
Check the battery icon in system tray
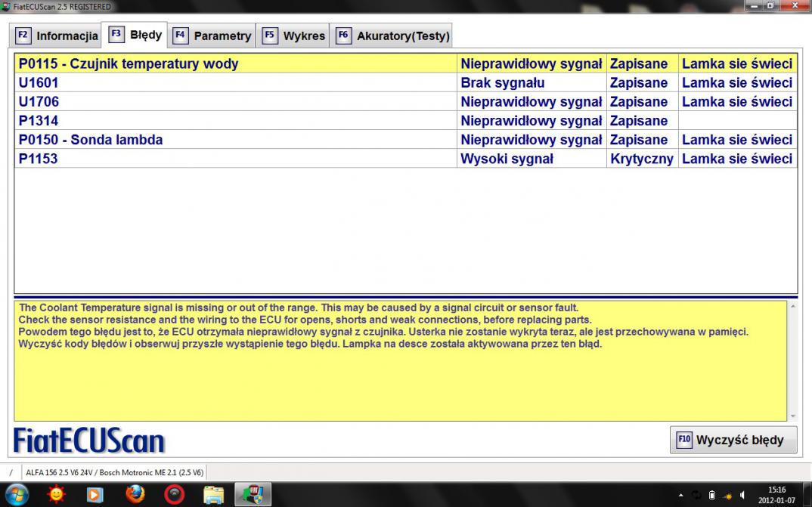coord(712,495)
